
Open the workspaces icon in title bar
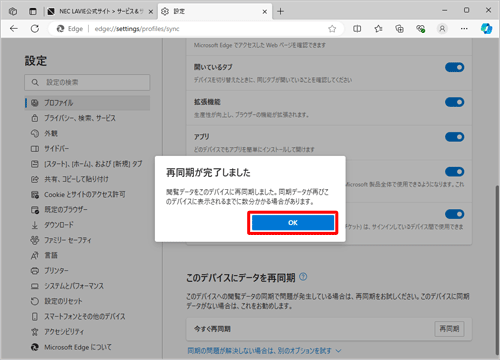[13, 11]
